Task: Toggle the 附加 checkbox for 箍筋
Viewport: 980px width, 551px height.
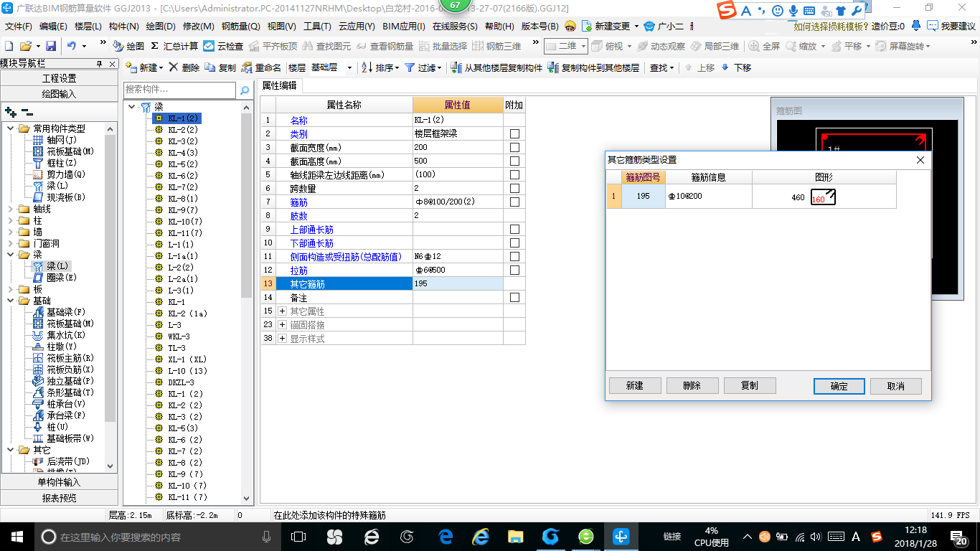Action: tap(514, 202)
